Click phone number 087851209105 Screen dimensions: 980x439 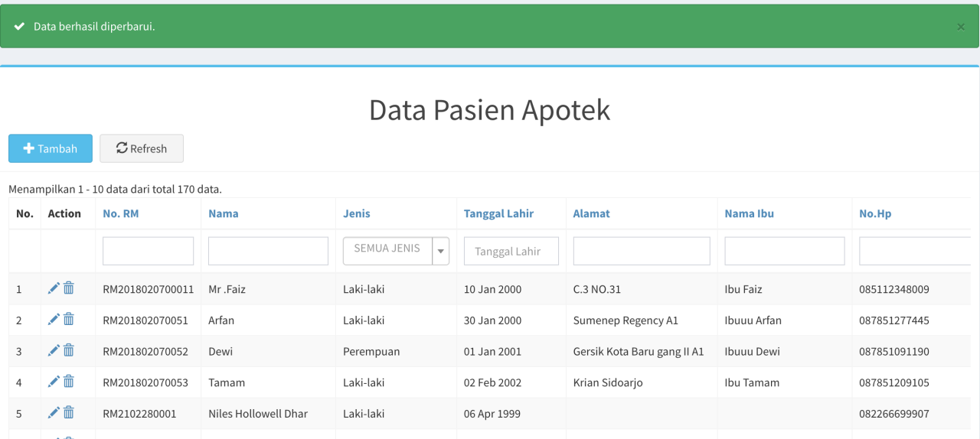click(894, 382)
